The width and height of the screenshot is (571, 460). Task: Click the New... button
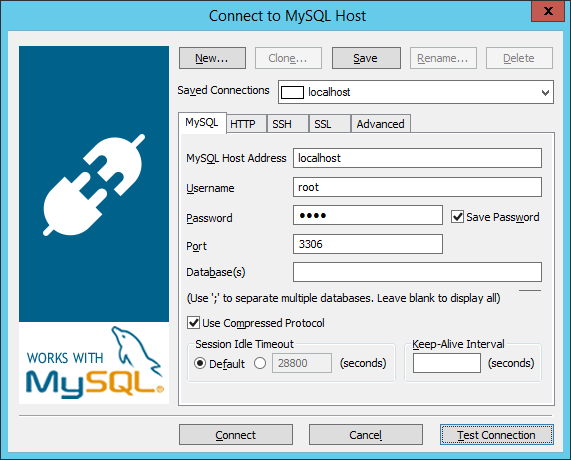[x=212, y=58]
